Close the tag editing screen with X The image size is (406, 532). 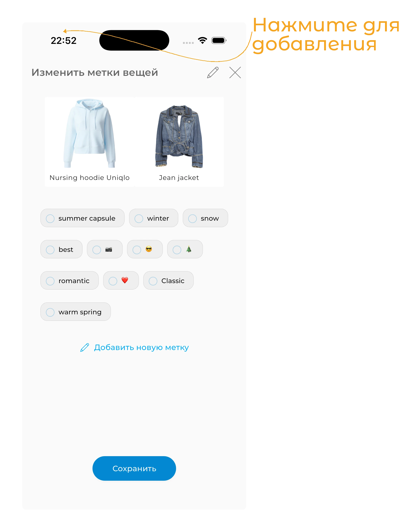[235, 72]
